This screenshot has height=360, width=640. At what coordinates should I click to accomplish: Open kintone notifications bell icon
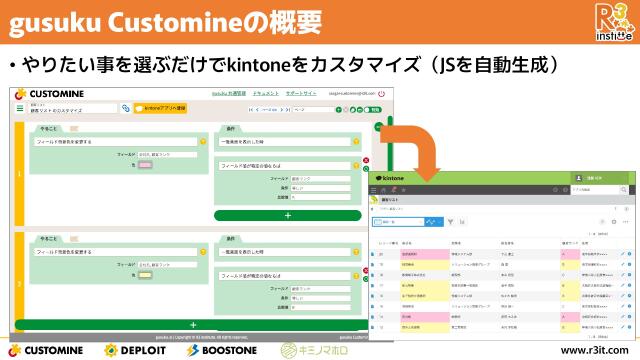[393, 190]
